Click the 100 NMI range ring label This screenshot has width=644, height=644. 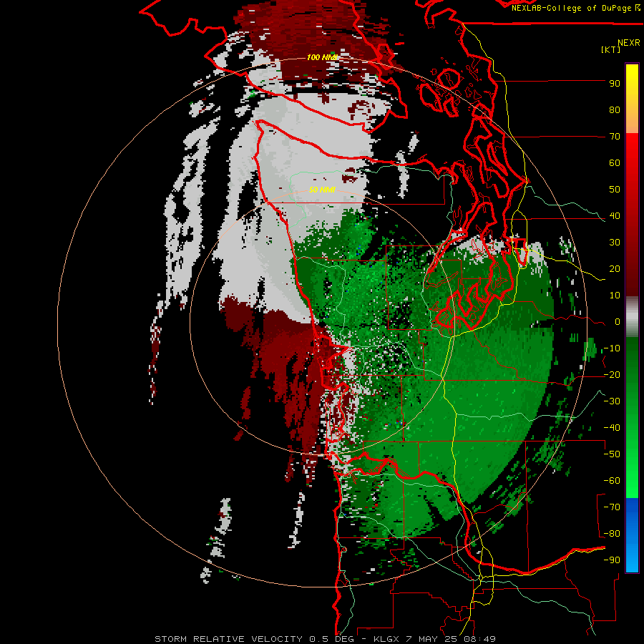tap(322, 57)
